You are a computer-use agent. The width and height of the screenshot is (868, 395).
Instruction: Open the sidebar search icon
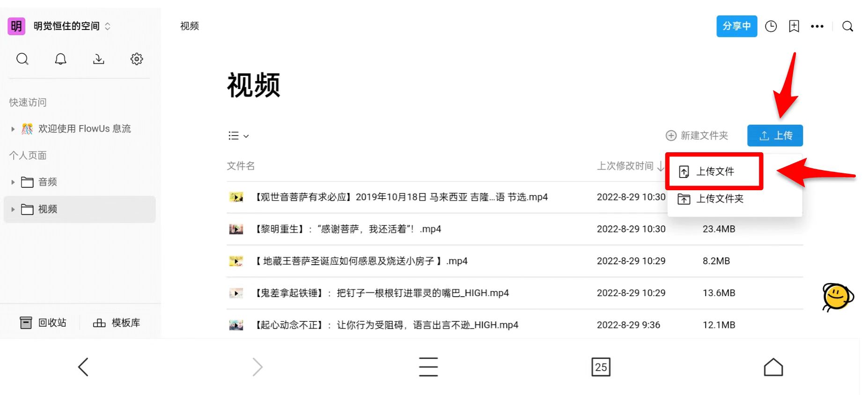tap(22, 59)
